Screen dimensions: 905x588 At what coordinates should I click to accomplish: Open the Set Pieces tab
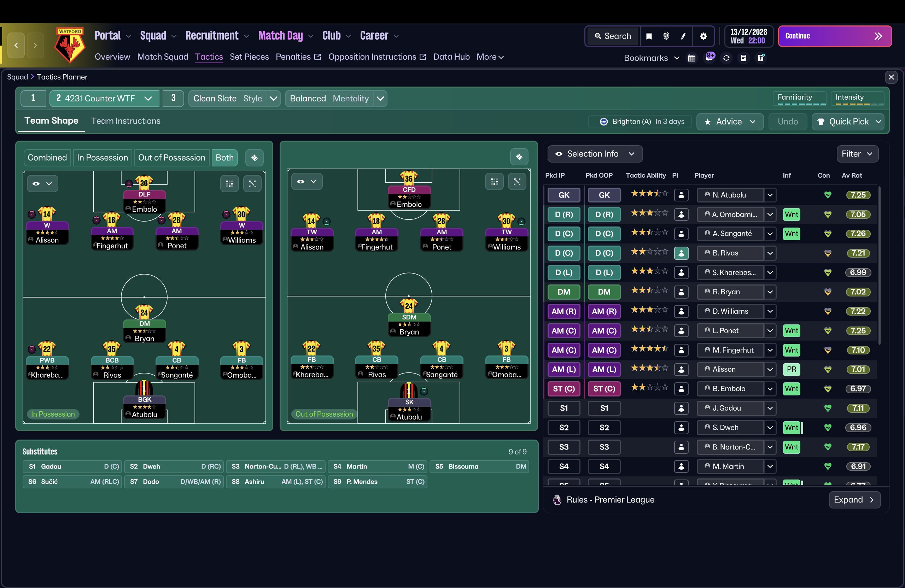(x=250, y=57)
